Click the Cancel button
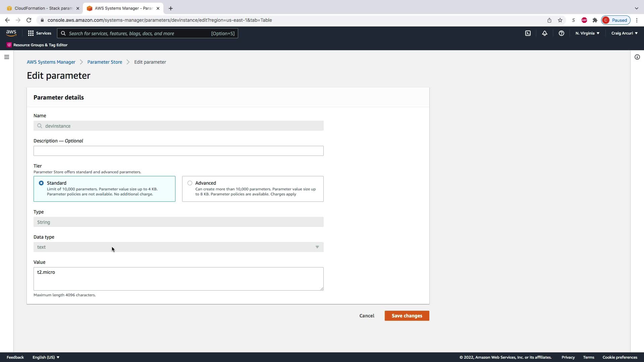644x362 pixels. pos(367,316)
